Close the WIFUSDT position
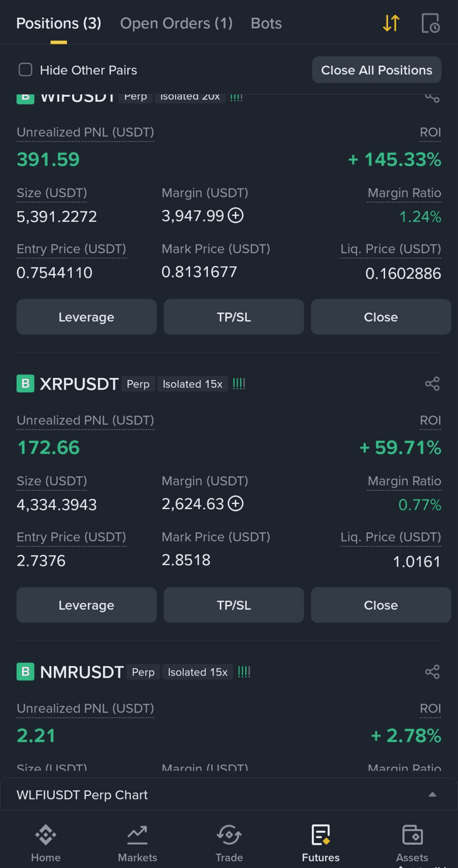Screen dimensions: 458x868 (x=381, y=317)
